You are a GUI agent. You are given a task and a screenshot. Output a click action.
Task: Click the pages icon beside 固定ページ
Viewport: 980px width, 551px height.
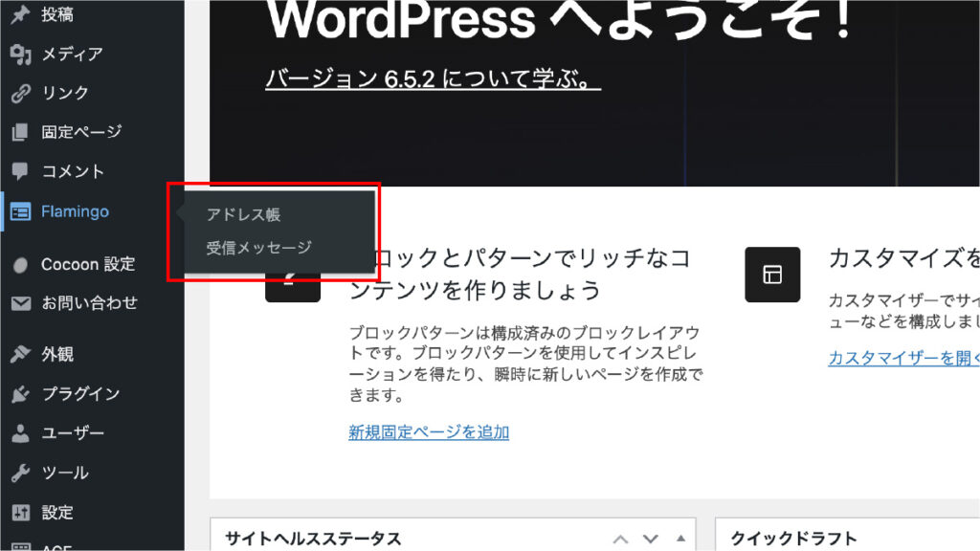(x=20, y=133)
